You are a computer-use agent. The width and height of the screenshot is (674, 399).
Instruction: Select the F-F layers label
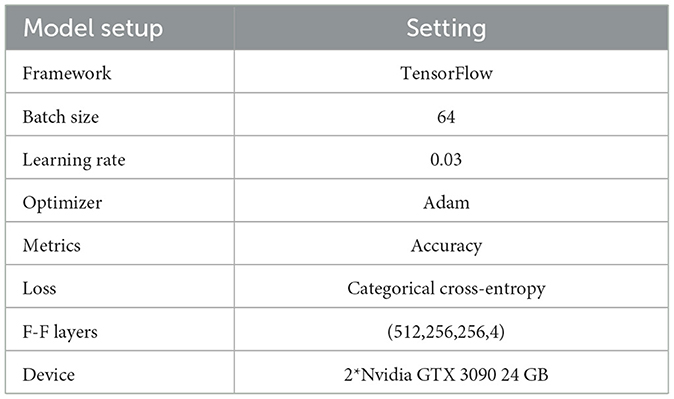point(60,332)
